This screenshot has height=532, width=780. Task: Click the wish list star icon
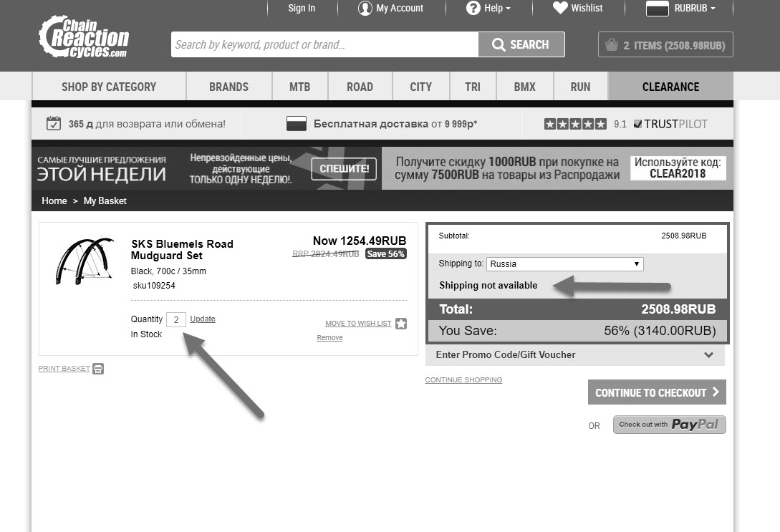pos(401,324)
